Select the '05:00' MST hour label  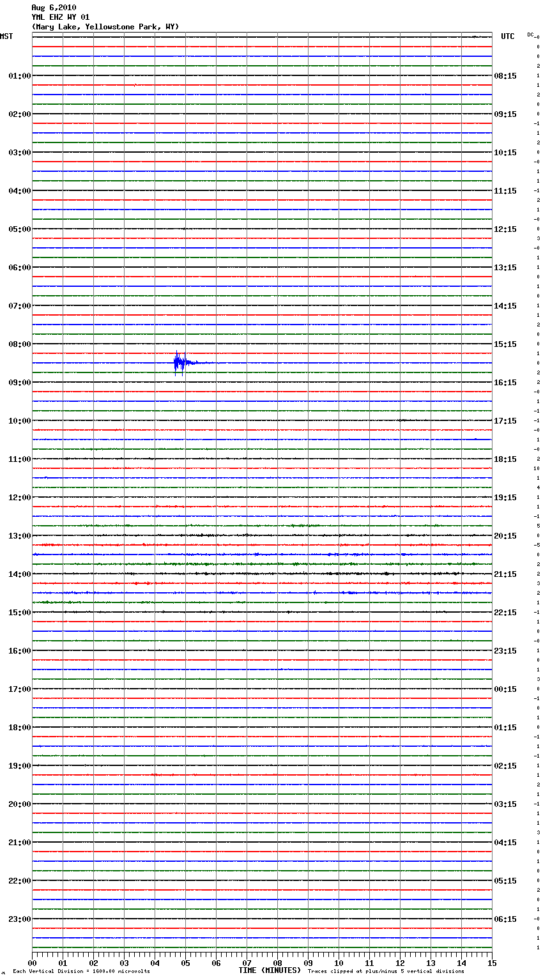click(x=20, y=229)
